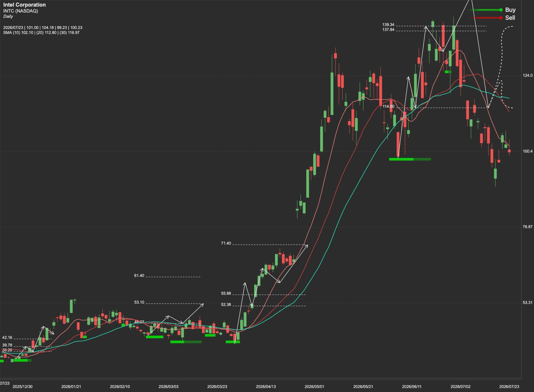Click the 76.87 y-axis price tick

click(x=527, y=227)
